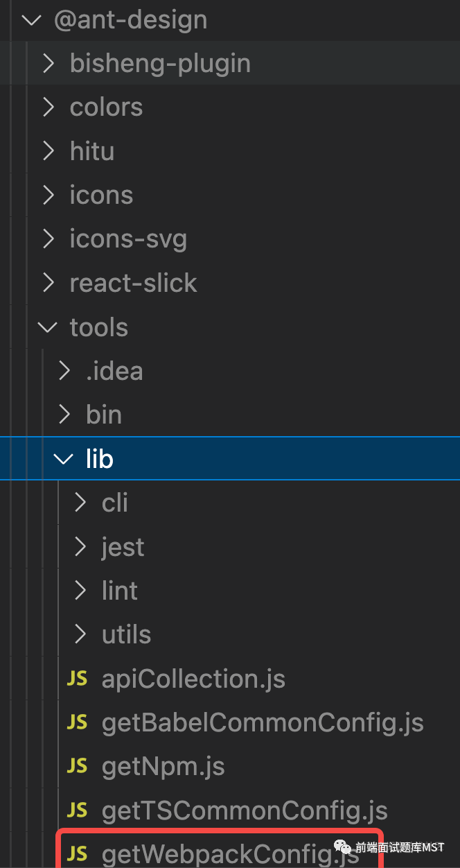Collapse the @ant-design folder
This screenshot has height=868, width=460.
coord(32,20)
